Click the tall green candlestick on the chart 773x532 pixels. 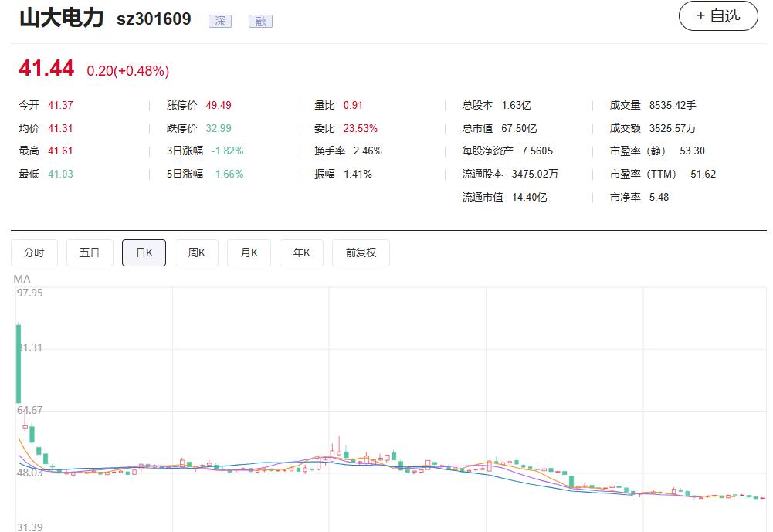click(x=17, y=363)
